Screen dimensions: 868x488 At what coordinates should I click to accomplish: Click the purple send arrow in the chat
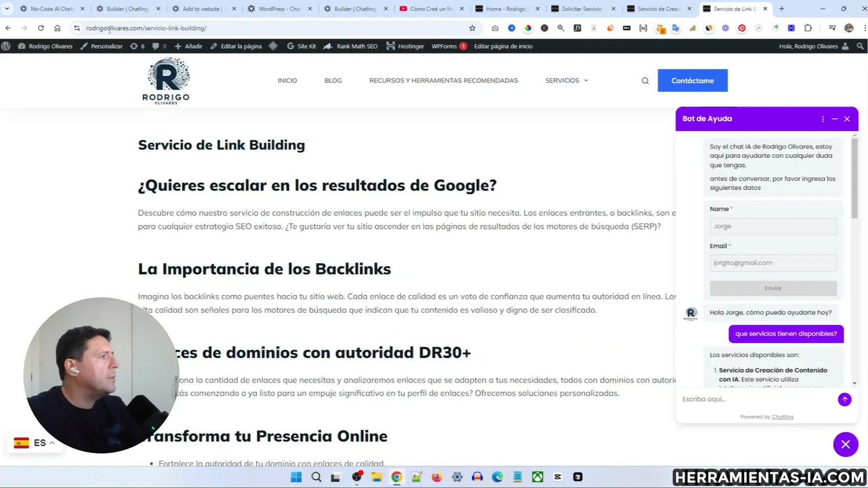pyautogui.click(x=844, y=399)
